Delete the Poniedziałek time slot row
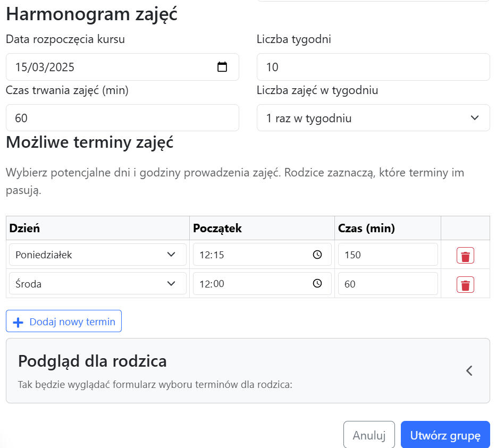The height and width of the screenshot is (448, 496). click(x=465, y=256)
